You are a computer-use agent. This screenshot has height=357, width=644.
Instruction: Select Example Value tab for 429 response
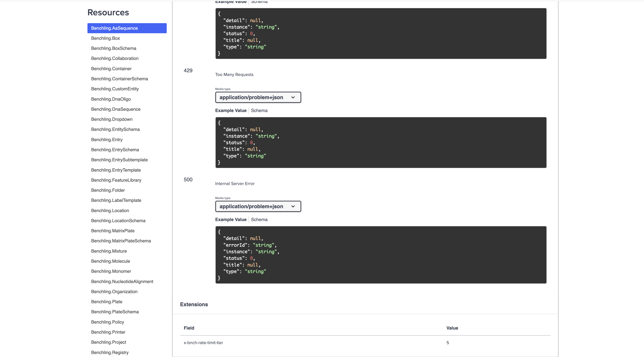click(x=231, y=110)
